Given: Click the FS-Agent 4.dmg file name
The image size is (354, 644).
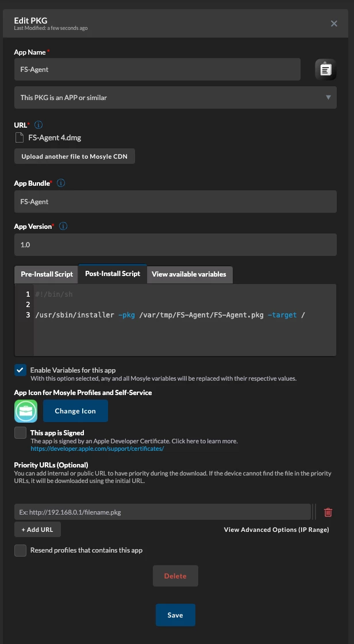Looking at the screenshot, I should (55, 137).
